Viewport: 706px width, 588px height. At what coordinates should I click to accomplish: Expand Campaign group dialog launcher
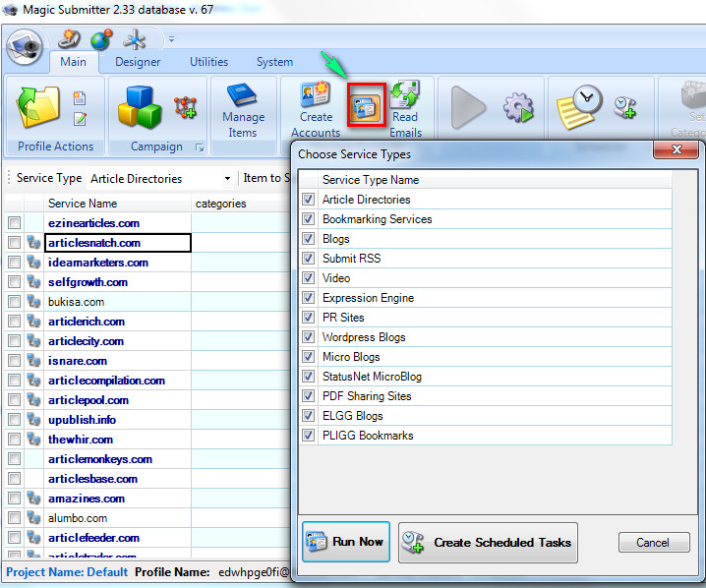coord(200,147)
